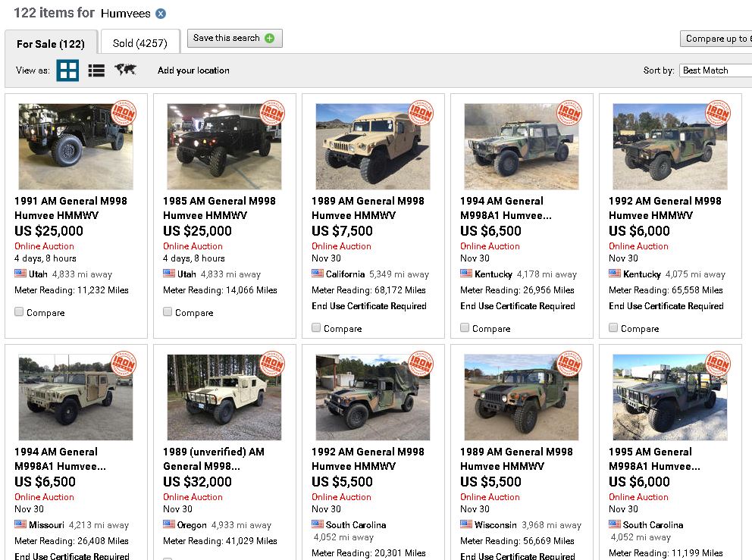Click the green plus on Save this search
This screenshot has width=752, height=560.
point(270,39)
